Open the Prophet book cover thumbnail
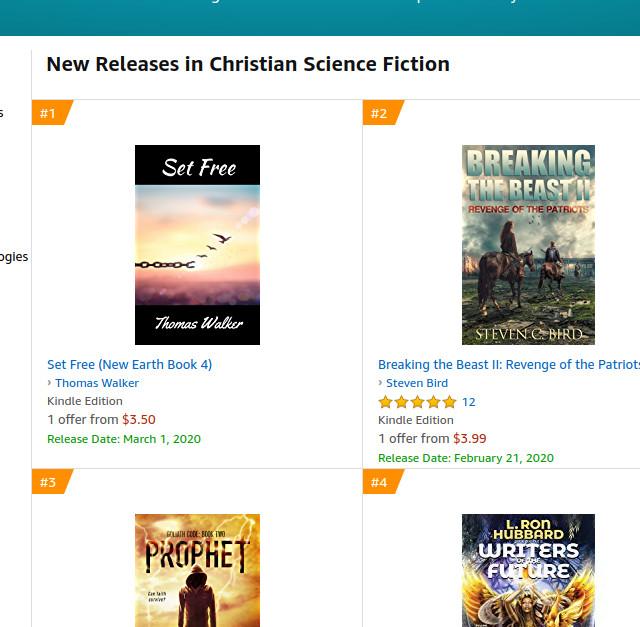The width and height of the screenshot is (640, 627). (197, 570)
